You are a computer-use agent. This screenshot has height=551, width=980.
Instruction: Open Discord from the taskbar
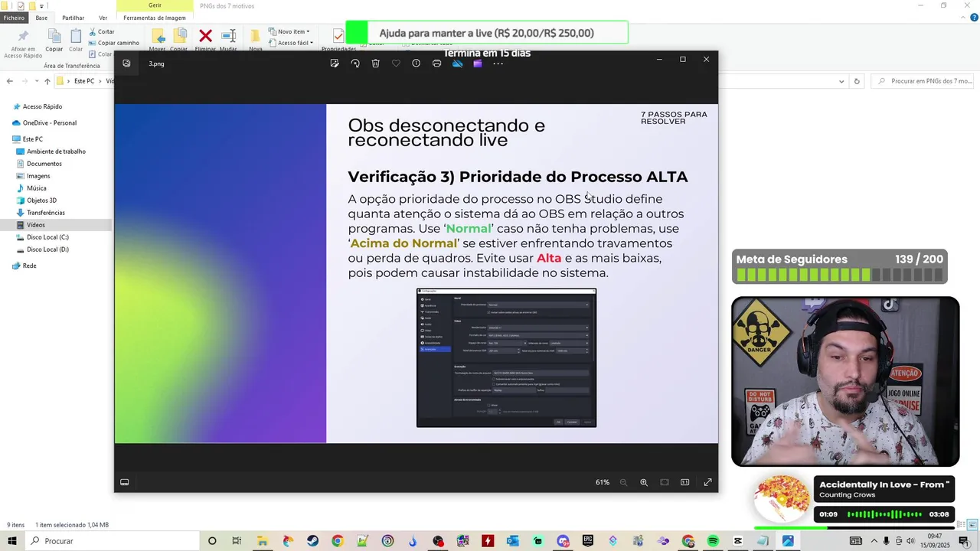tap(563, 541)
